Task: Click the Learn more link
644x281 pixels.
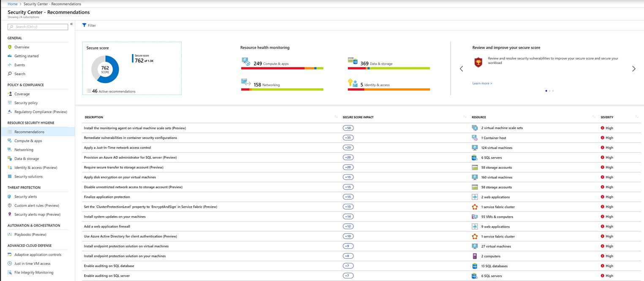Action: point(482,83)
